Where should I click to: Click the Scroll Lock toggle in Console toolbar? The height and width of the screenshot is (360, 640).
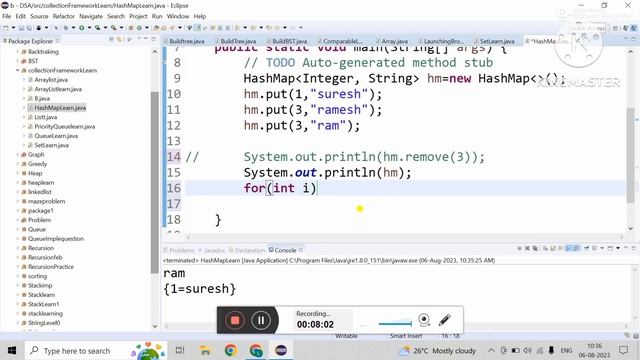tap(553, 248)
